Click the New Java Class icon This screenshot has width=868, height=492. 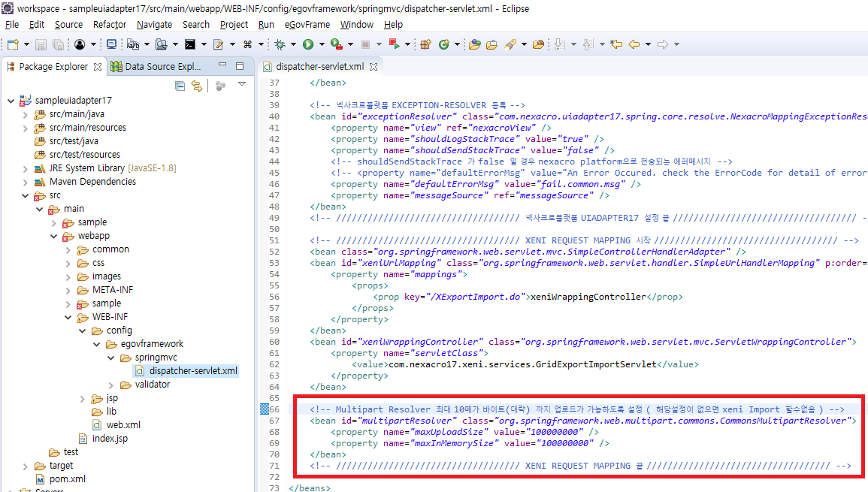[x=443, y=45]
